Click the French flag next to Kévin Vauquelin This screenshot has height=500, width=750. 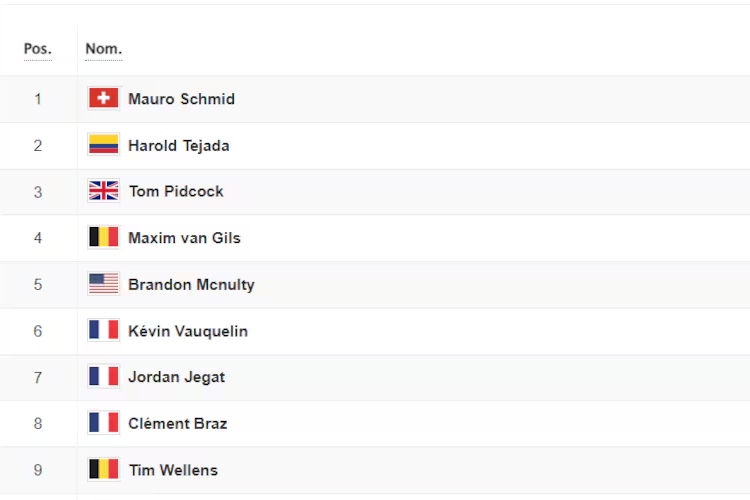pos(103,330)
